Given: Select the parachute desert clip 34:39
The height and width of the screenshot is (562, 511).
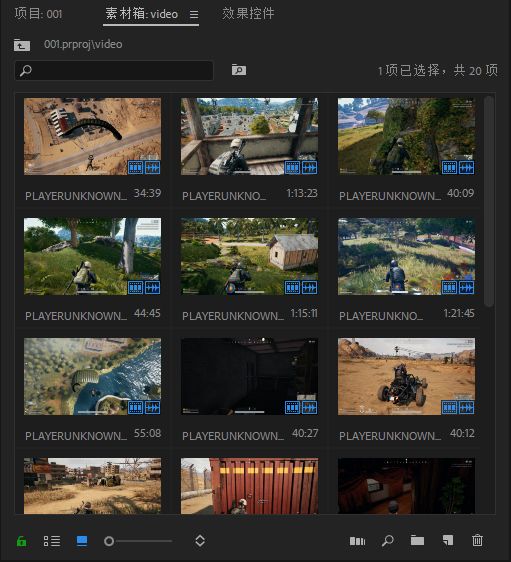Looking at the screenshot, I should tap(92, 137).
